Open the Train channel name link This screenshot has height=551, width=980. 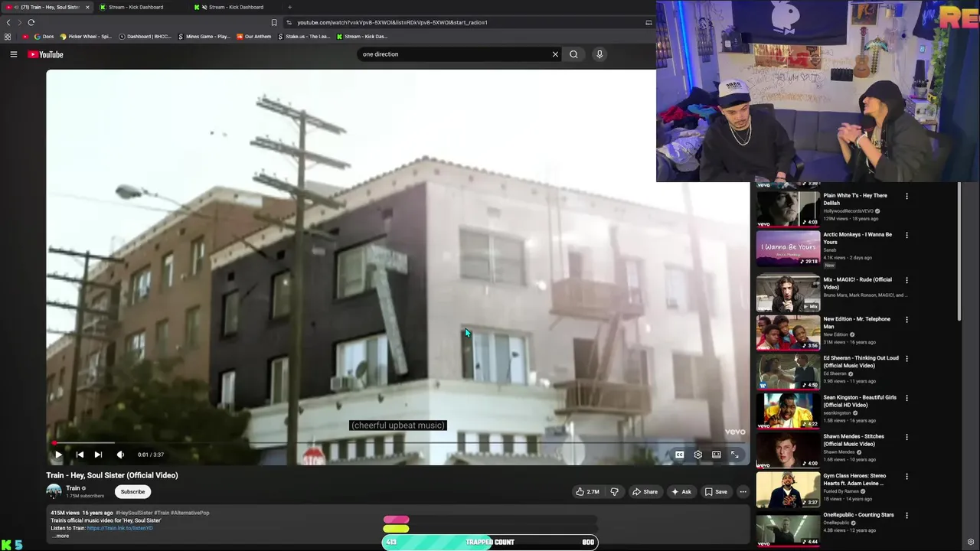[73, 487]
